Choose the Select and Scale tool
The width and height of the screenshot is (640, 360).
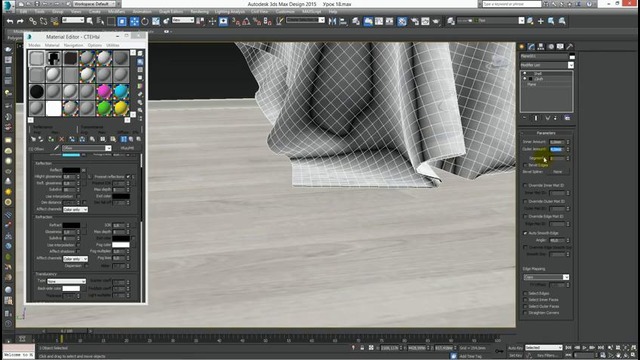[x=156, y=21]
